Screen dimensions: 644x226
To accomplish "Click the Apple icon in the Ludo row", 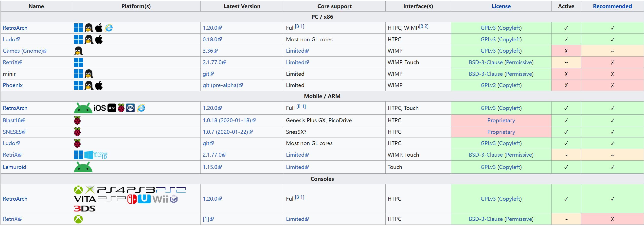I will coord(99,39).
